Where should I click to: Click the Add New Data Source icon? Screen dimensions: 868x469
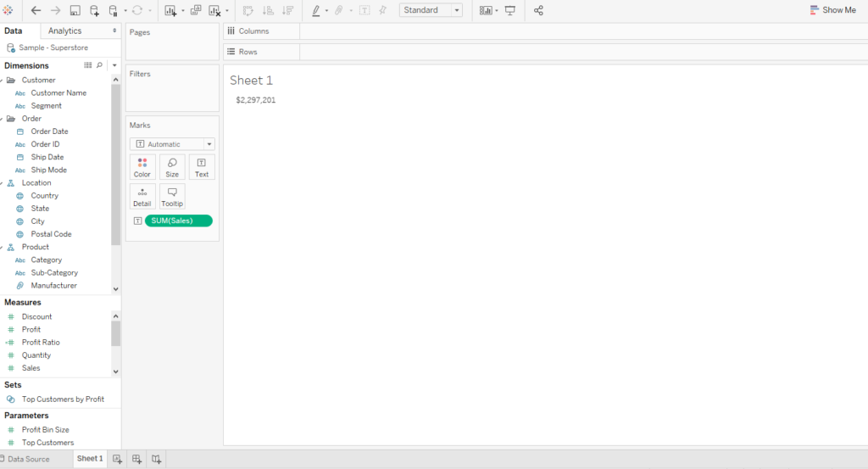(94, 10)
